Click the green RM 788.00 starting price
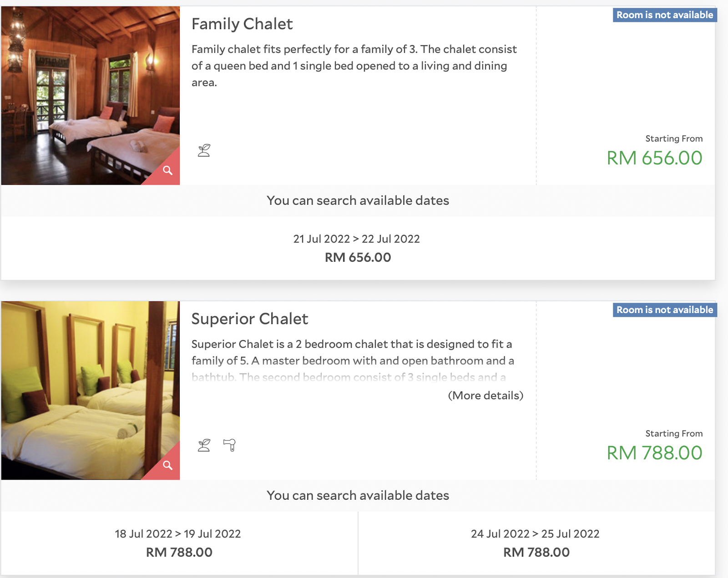 pyautogui.click(x=654, y=453)
